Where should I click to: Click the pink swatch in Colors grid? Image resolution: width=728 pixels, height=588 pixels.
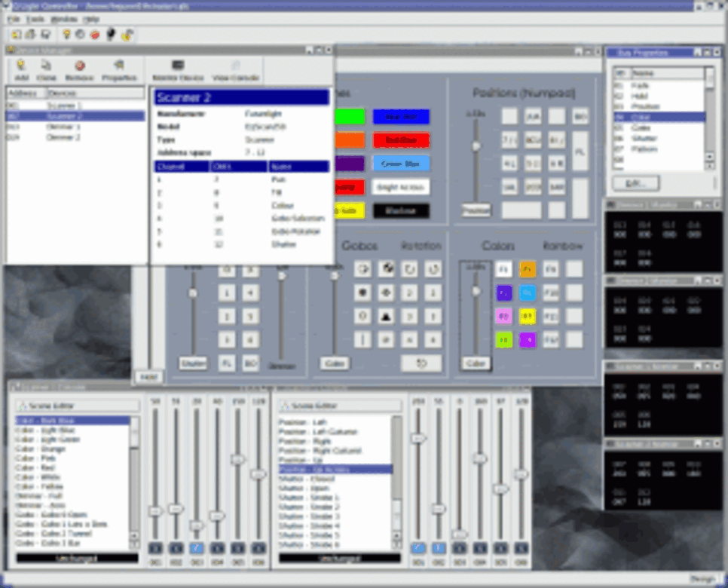[x=503, y=317]
